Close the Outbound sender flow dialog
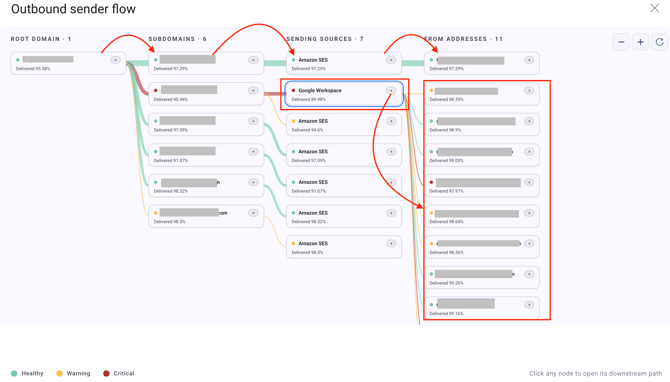670x382 pixels. pos(655,8)
